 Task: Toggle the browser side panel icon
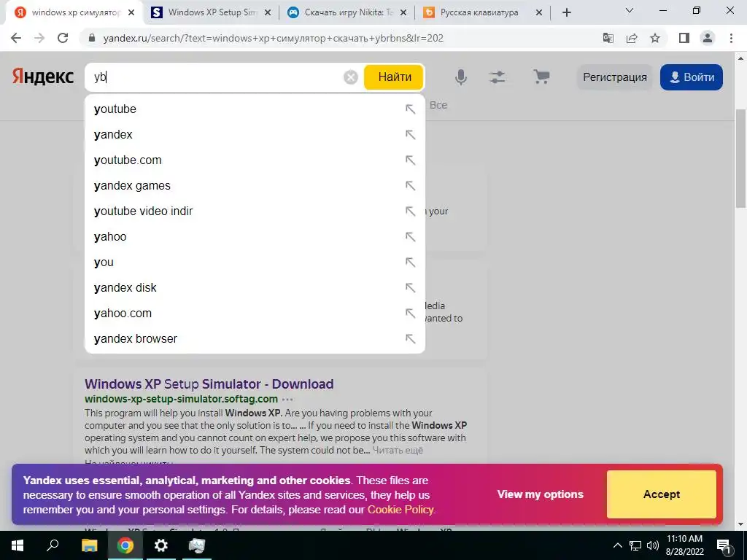point(684,38)
